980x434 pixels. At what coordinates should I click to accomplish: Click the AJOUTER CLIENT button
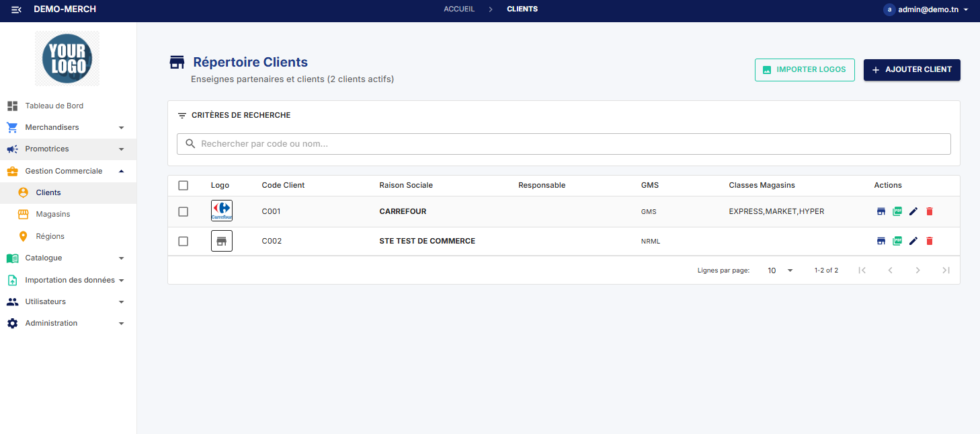[x=912, y=70]
